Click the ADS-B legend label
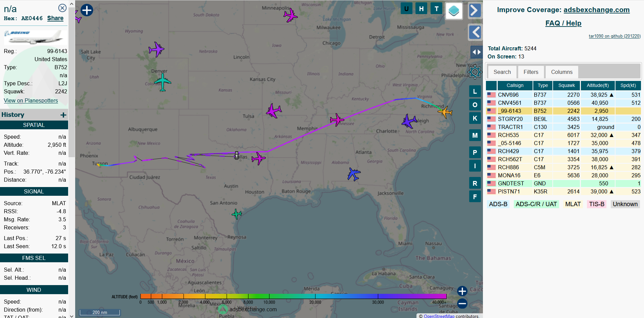Image resolution: width=644 pixels, height=318 pixels. 498,204
